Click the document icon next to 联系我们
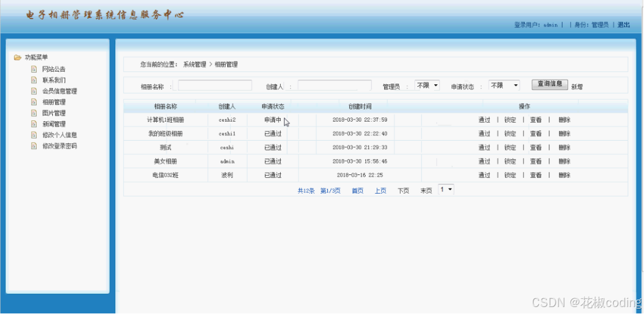This screenshot has width=644, height=314. click(x=34, y=80)
